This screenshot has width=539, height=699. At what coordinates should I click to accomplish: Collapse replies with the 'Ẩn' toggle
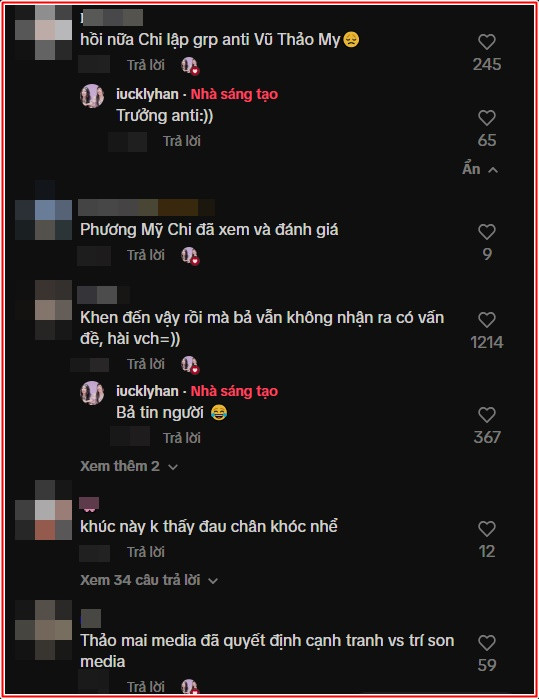point(480,169)
